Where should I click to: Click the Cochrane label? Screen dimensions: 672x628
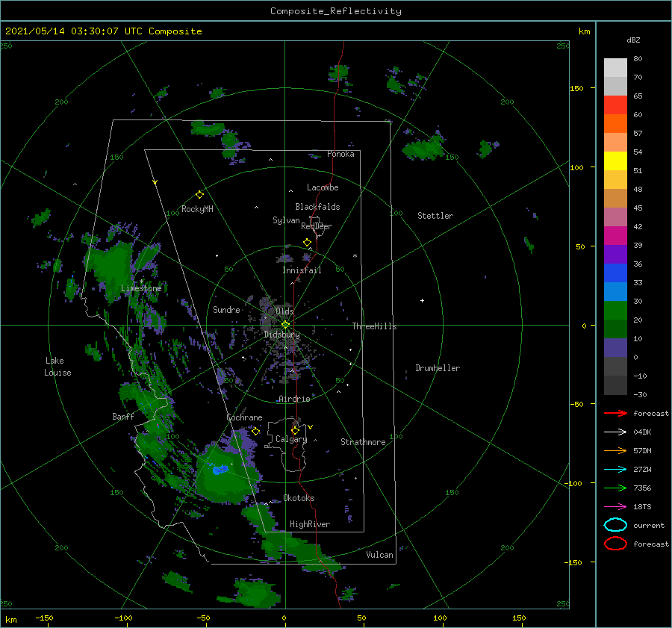244,417
